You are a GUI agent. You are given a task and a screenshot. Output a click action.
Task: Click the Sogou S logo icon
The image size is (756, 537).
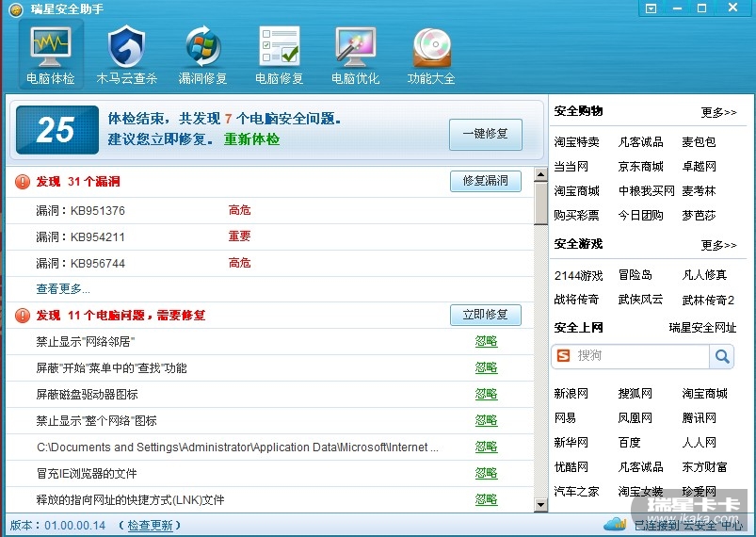[x=563, y=356]
